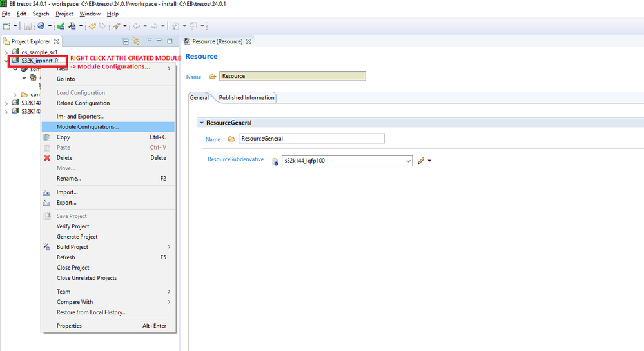Click the blue globe configuration toolbar icon
The image size is (644, 351).
pyautogui.click(x=41, y=26)
